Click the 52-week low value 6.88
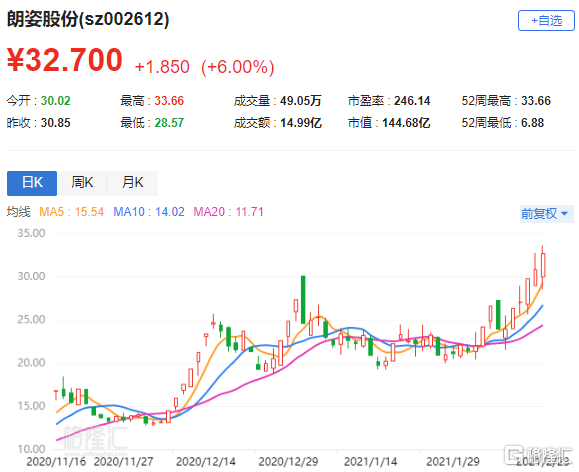Viewport: 579px width, 472px height. point(532,123)
